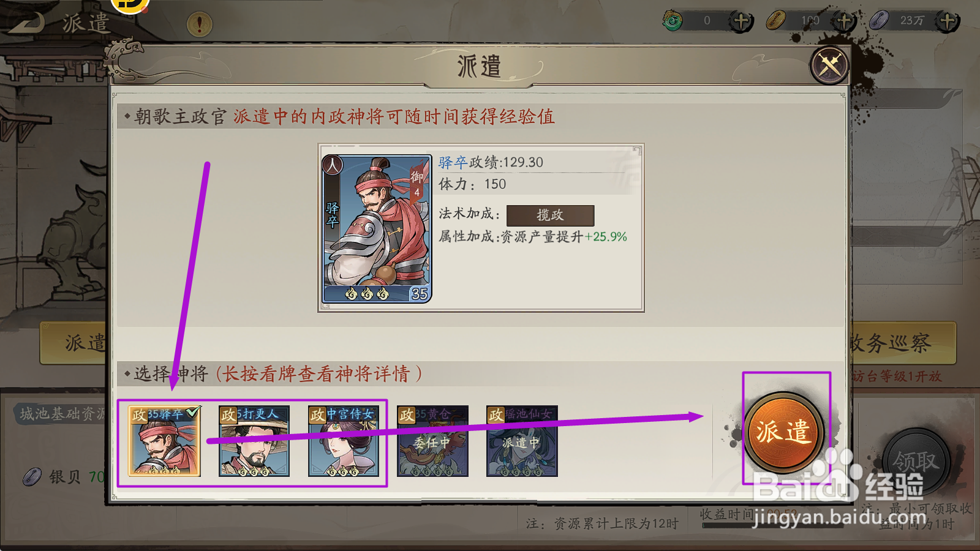Tap the 黄仓 card marked 委任中
The width and height of the screenshot is (980, 551).
coord(432,441)
